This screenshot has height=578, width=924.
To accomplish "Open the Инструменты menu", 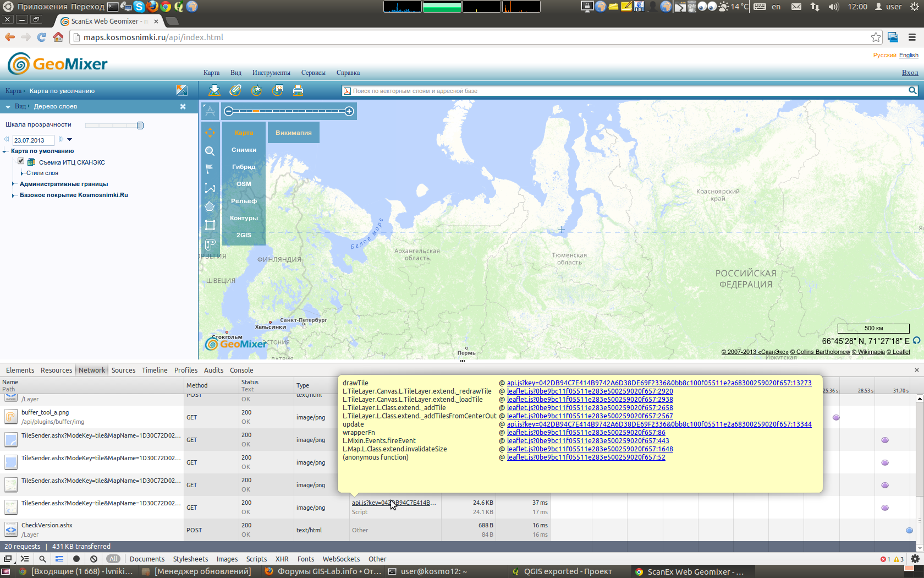I will (271, 73).
